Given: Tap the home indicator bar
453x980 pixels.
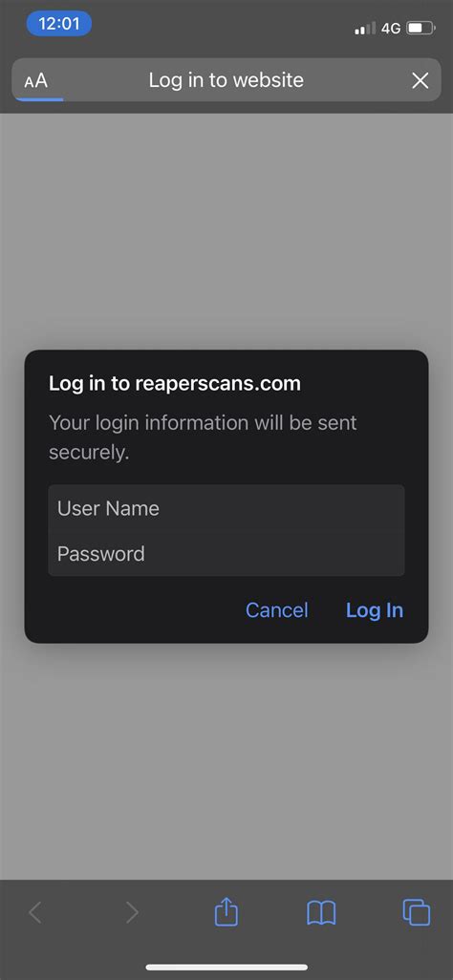Looking at the screenshot, I should coord(226,968).
